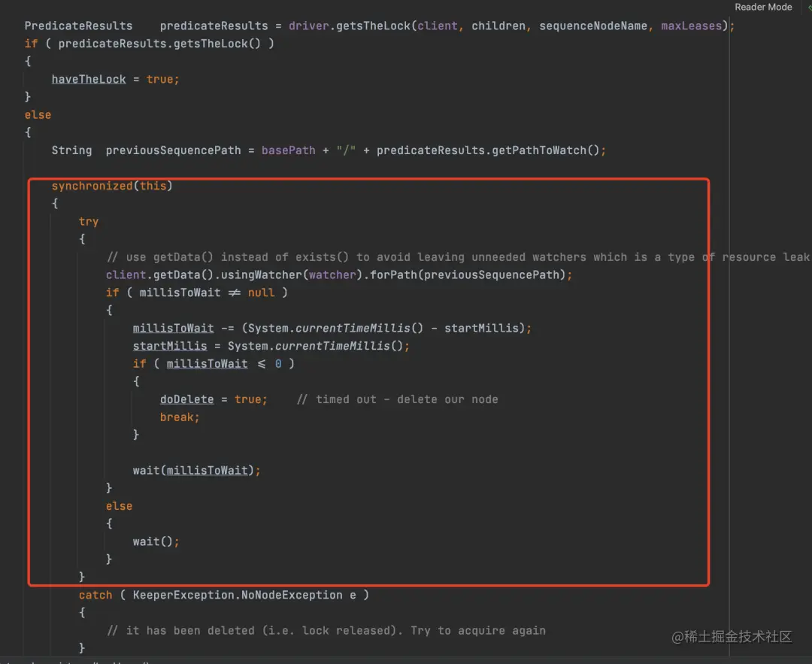
Task: Click 'else' above the wait() block
Action: (x=119, y=506)
